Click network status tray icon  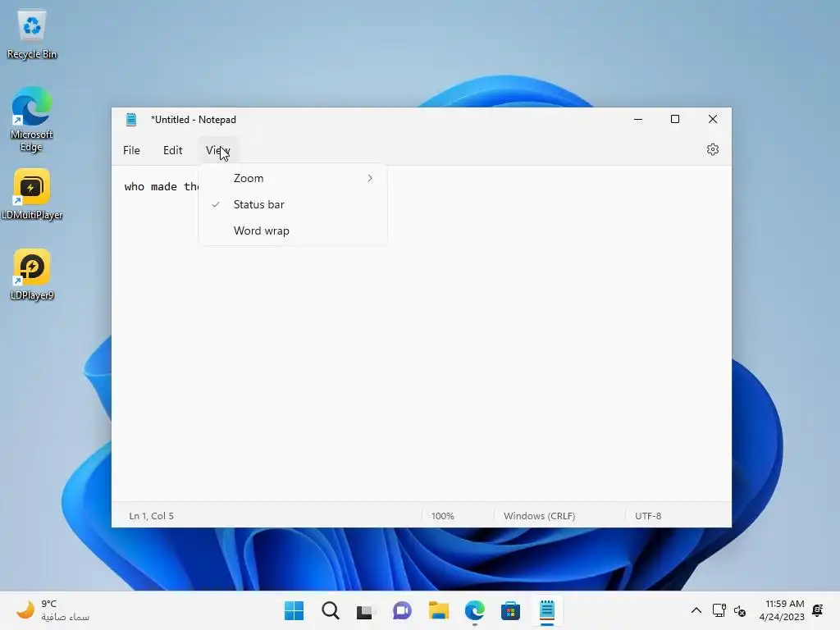click(719, 610)
